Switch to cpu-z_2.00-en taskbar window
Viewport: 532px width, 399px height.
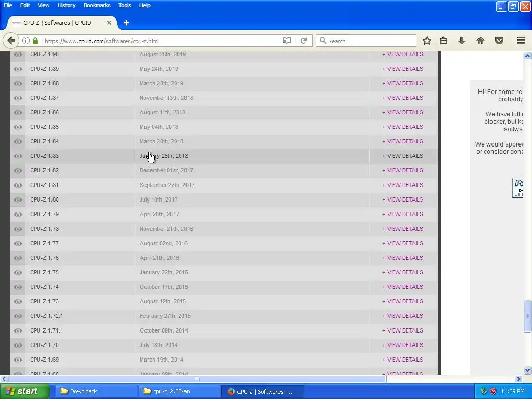(180, 392)
